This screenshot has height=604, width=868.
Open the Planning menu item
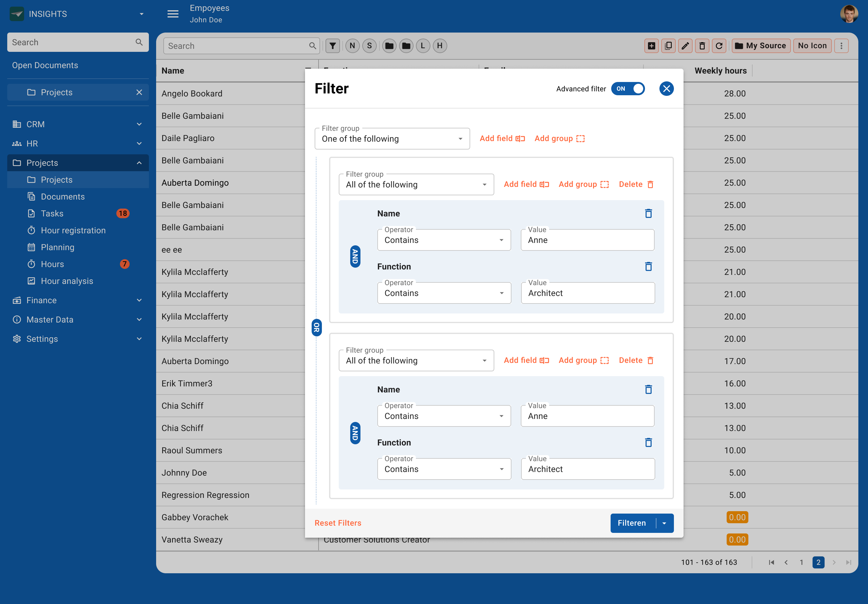pos(78,247)
